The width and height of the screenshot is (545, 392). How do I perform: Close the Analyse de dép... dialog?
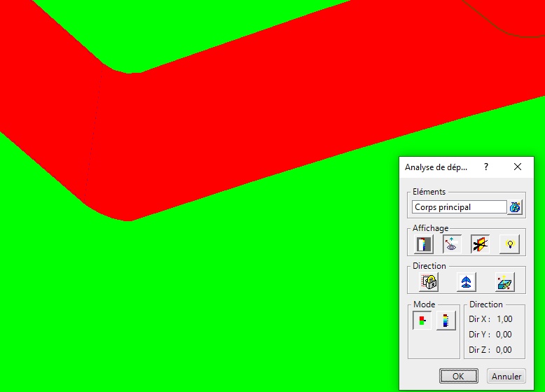point(518,167)
